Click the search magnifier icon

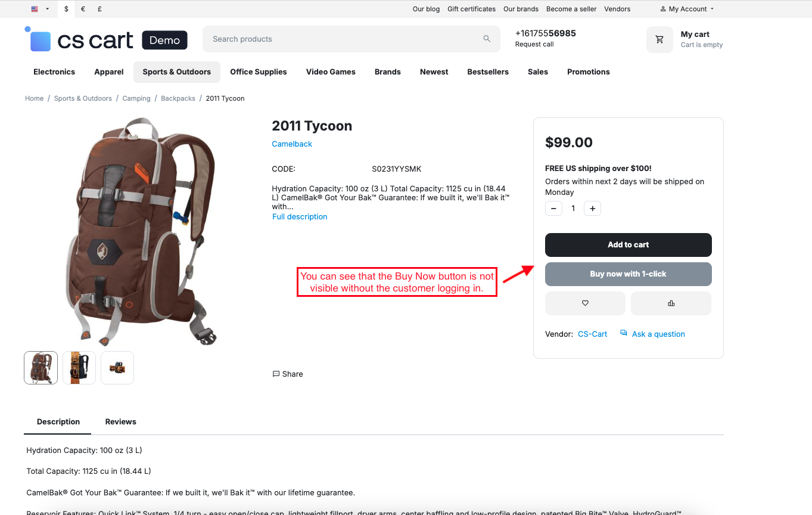487,39
